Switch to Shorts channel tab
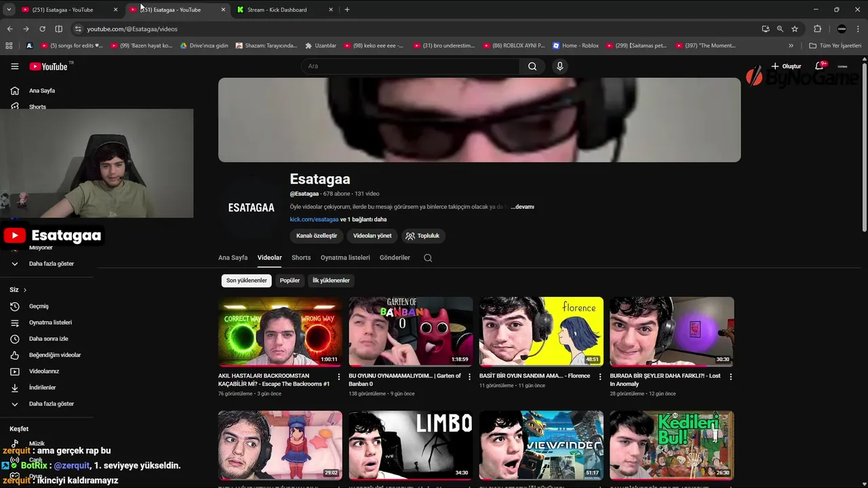This screenshot has height=488, width=868. pyautogui.click(x=301, y=258)
